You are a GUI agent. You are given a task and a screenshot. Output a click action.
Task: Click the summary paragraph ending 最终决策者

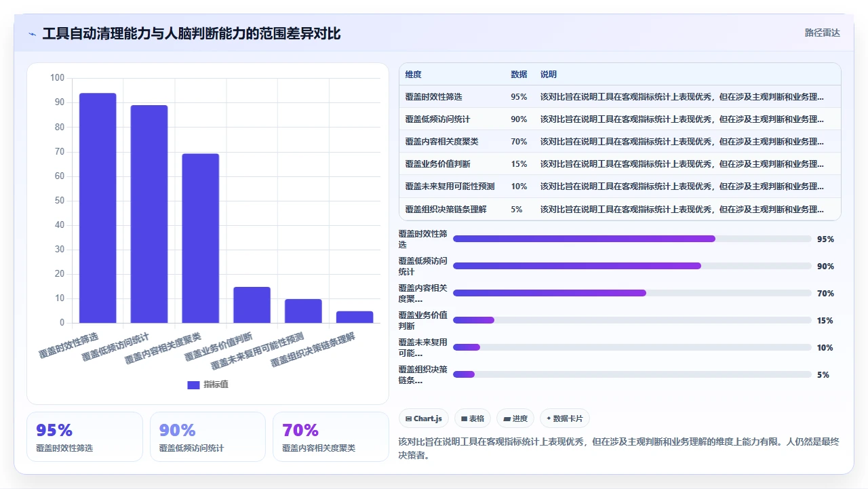click(x=619, y=448)
